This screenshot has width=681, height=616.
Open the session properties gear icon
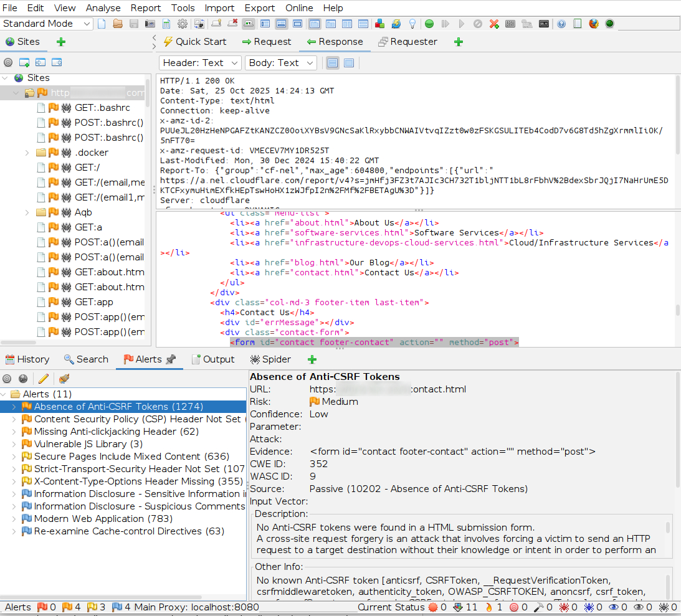(x=183, y=24)
